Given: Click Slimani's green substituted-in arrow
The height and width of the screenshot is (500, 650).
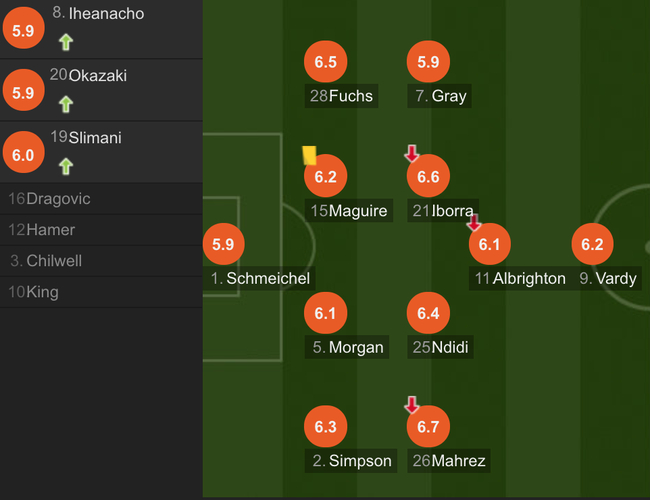Looking at the screenshot, I should pos(66,166).
